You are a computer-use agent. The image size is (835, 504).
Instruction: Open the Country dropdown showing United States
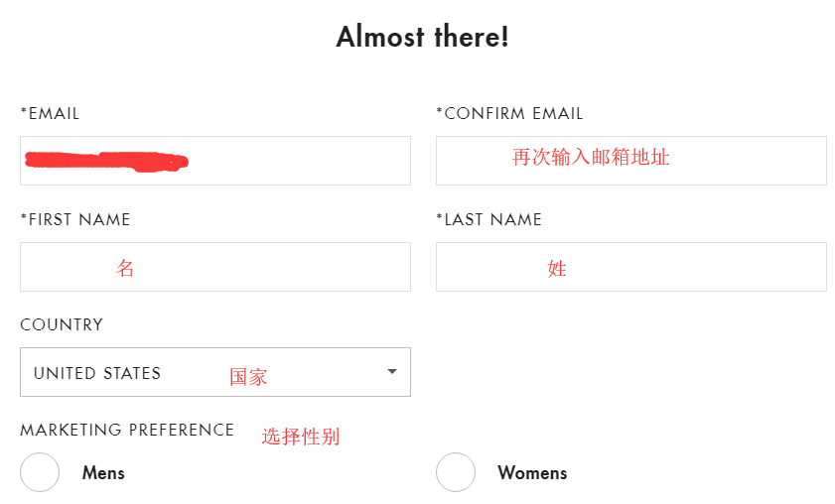(x=214, y=372)
